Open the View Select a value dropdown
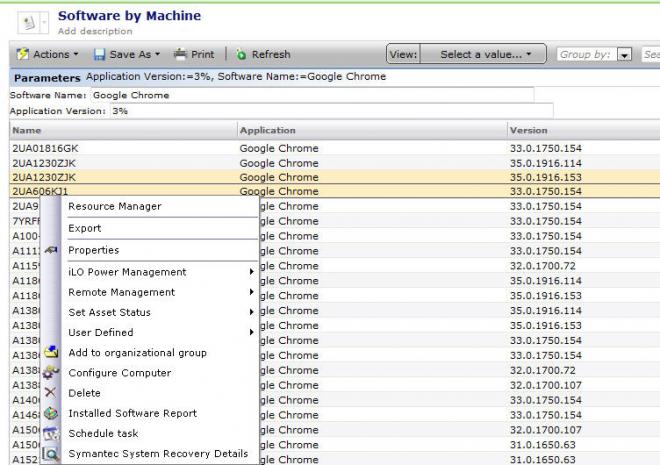The height and width of the screenshot is (465, 660). pyautogui.click(x=483, y=54)
